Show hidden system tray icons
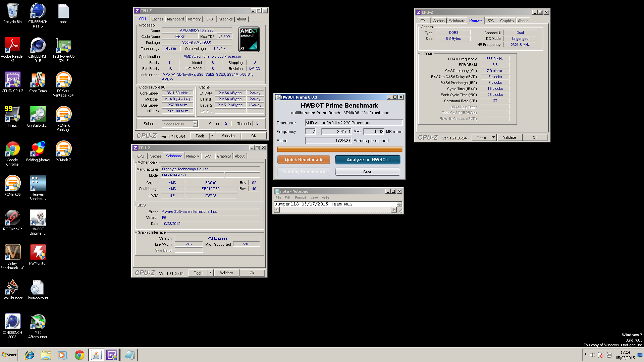644x362 pixels. pos(585,355)
